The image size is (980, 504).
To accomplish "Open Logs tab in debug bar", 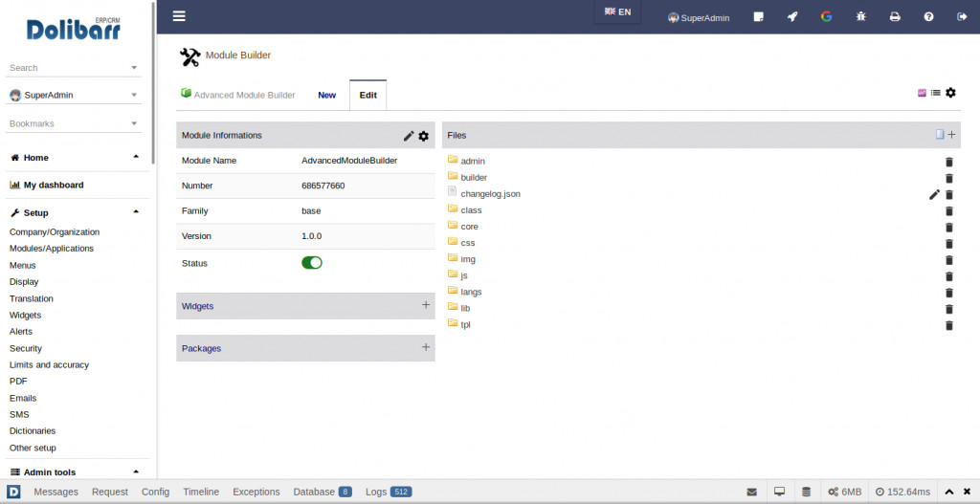I will click(x=389, y=492).
